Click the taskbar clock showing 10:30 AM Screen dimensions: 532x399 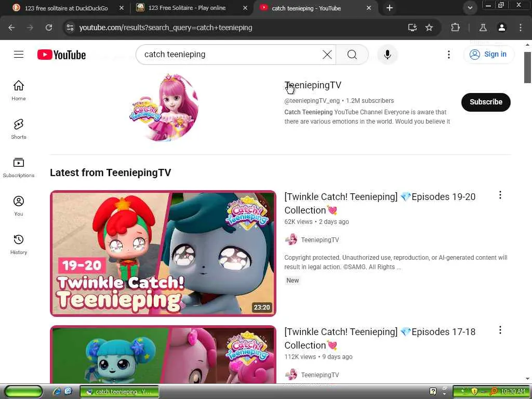click(513, 392)
